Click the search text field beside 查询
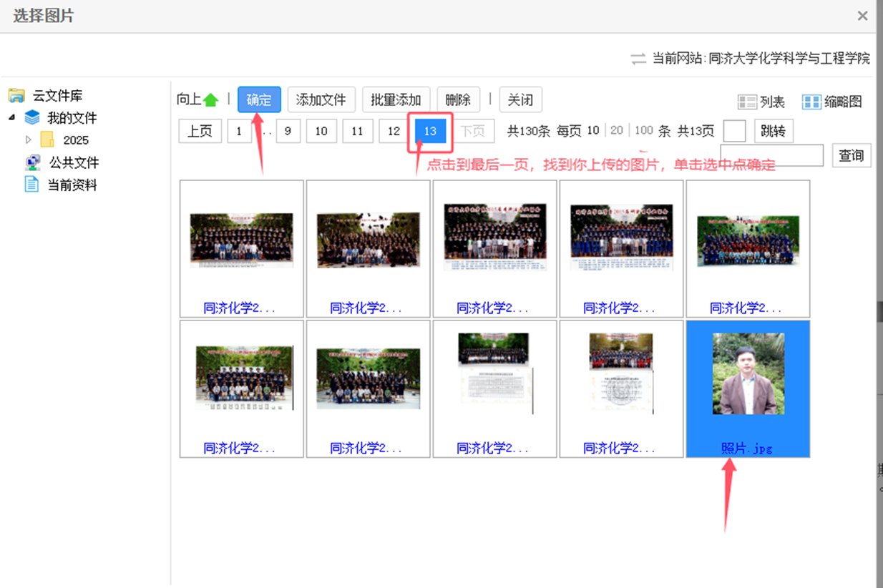Screen dimensions: 883x588 (x=773, y=155)
